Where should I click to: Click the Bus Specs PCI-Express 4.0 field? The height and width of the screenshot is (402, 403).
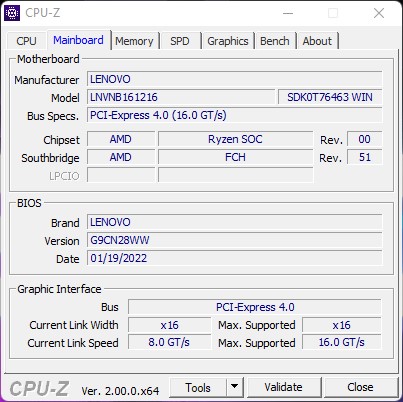coord(235,115)
